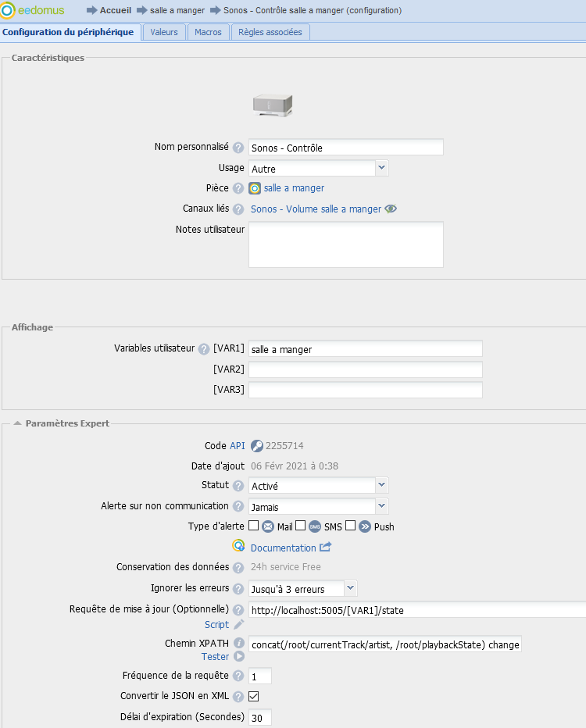Open the salle a manger room link
This screenshot has width=586, height=728.
[294, 188]
